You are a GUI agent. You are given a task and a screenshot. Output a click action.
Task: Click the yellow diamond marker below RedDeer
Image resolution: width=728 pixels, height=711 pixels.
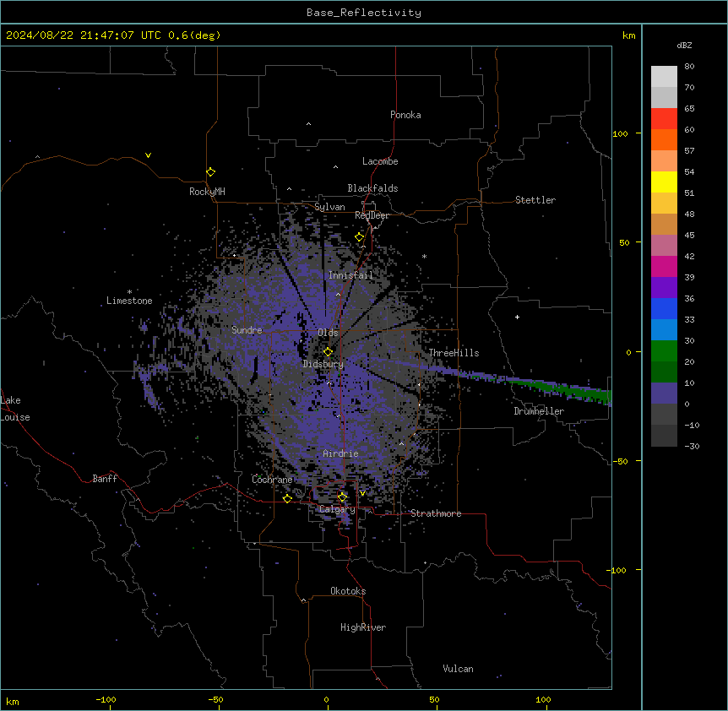pos(360,237)
